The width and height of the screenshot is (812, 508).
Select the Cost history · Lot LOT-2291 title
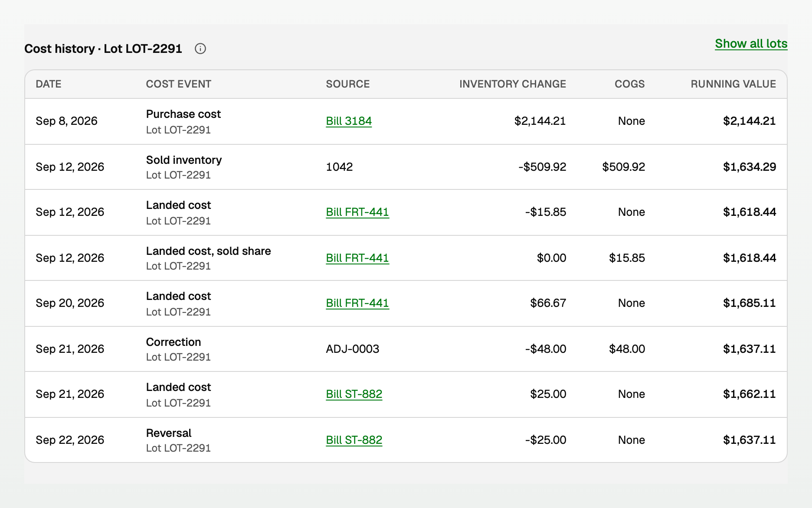point(103,49)
